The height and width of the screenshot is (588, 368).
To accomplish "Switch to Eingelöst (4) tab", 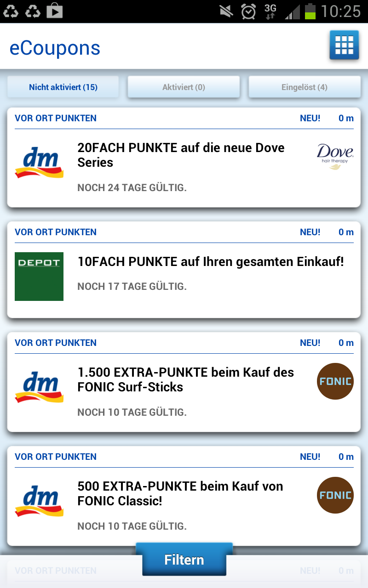I will [x=305, y=87].
